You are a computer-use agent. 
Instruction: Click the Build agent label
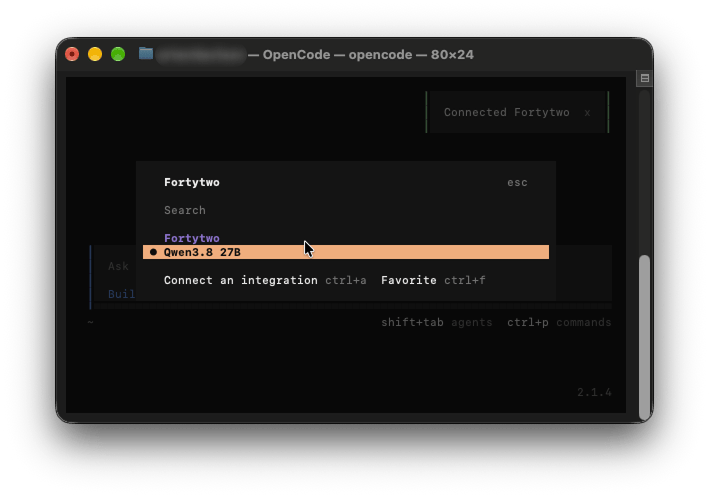[x=121, y=294]
